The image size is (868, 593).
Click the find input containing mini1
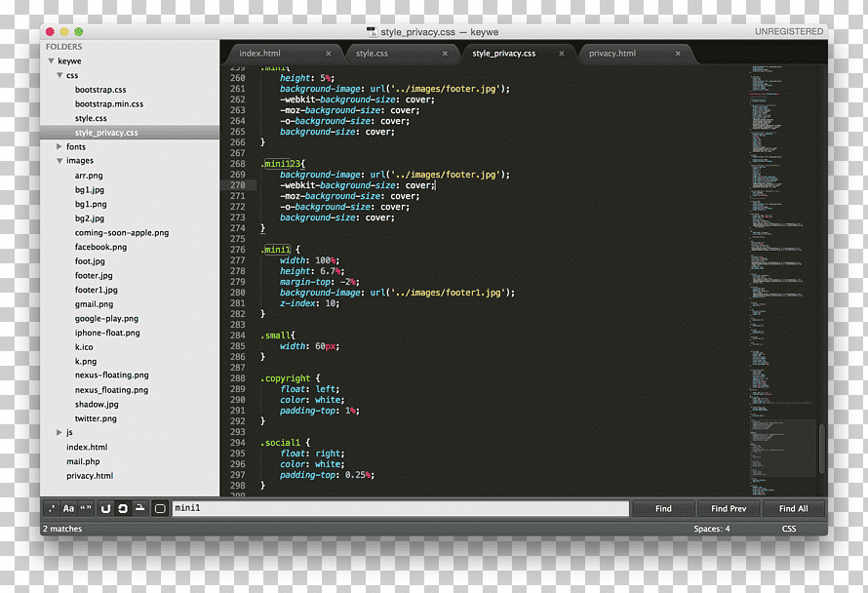(400, 508)
